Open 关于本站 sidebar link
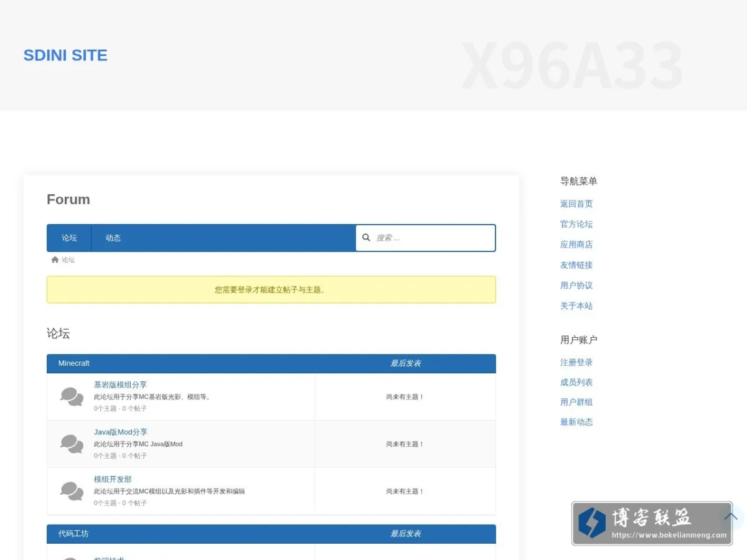 (576, 306)
